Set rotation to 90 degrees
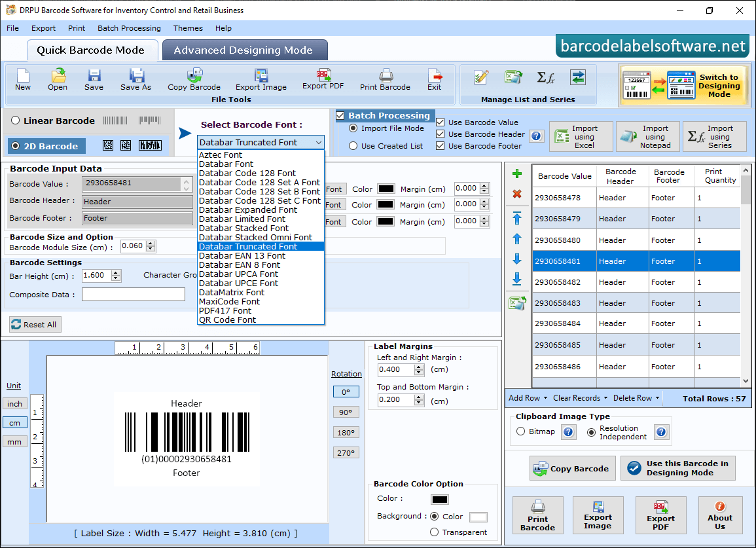The image size is (756, 548). click(x=346, y=412)
